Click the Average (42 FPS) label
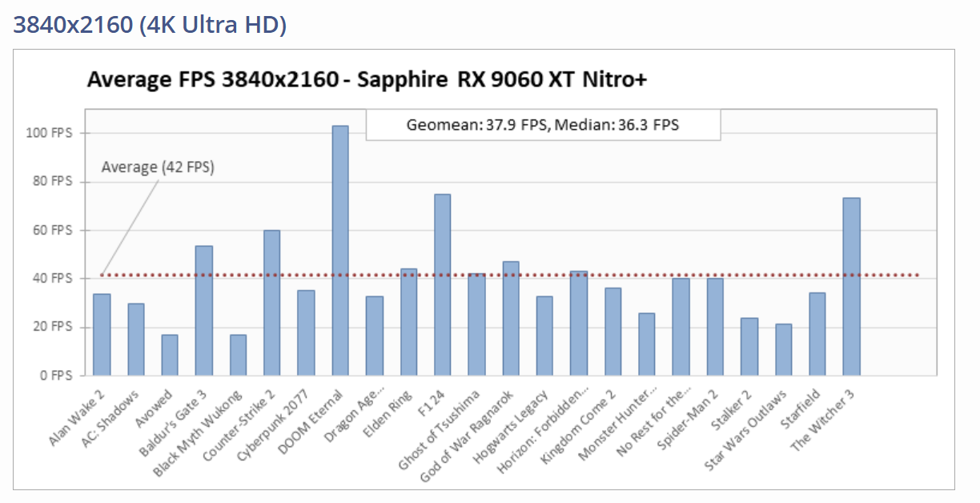This screenshot has height=503, width=980. click(x=158, y=167)
